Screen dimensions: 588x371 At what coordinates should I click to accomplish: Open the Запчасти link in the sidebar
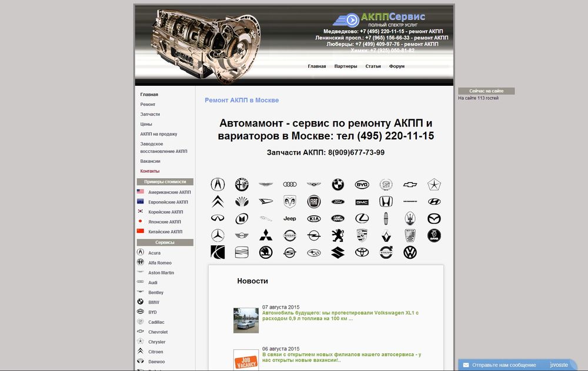150,114
